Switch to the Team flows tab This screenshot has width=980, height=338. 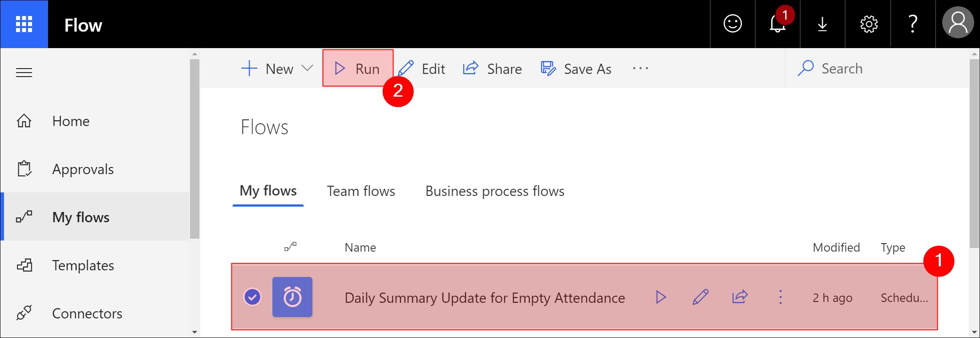pyautogui.click(x=361, y=191)
